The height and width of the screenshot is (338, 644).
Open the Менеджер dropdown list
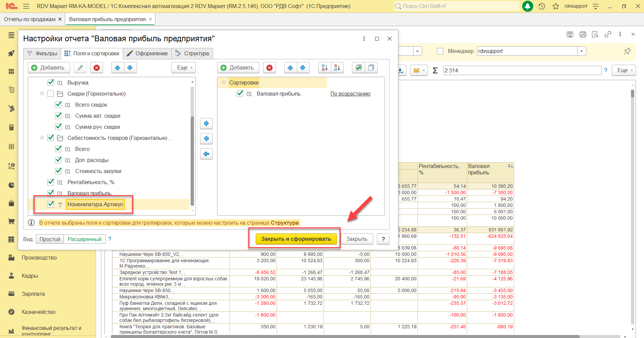coord(582,51)
